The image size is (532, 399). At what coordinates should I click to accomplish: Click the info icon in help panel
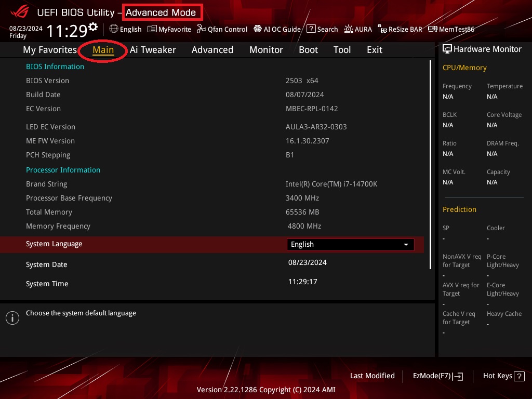pyautogui.click(x=12, y=318)
